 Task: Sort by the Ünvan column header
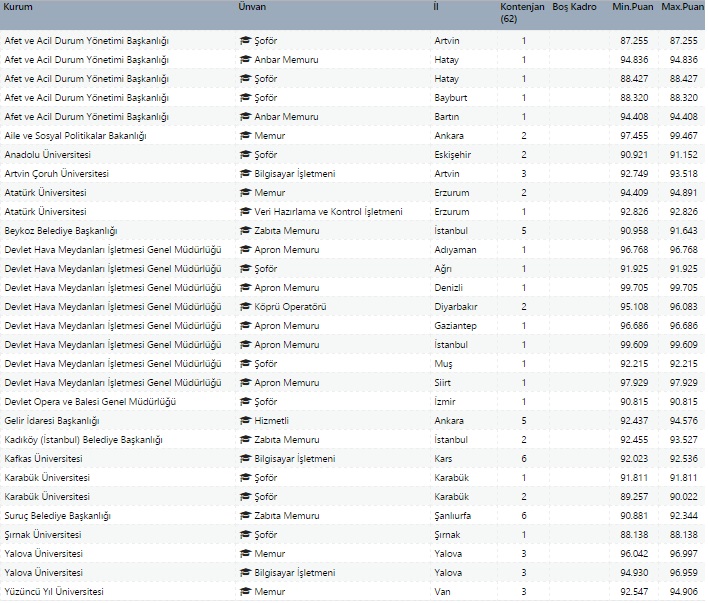click(252, 7)
